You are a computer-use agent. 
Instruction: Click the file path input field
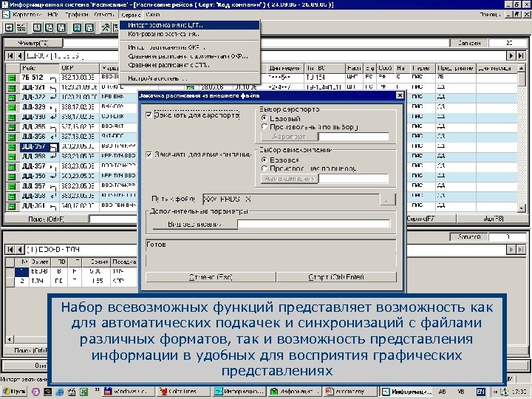(291, 199)
